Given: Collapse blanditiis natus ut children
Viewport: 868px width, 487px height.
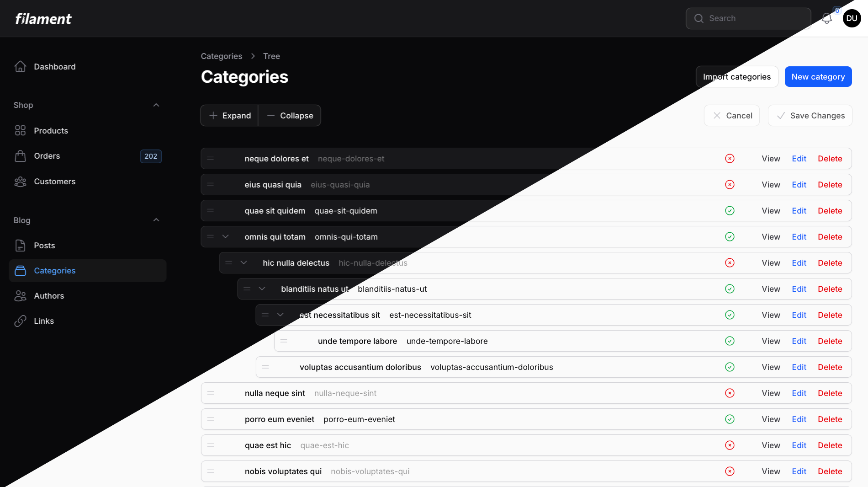Looking at the screenshot, I should pos(262,289).
